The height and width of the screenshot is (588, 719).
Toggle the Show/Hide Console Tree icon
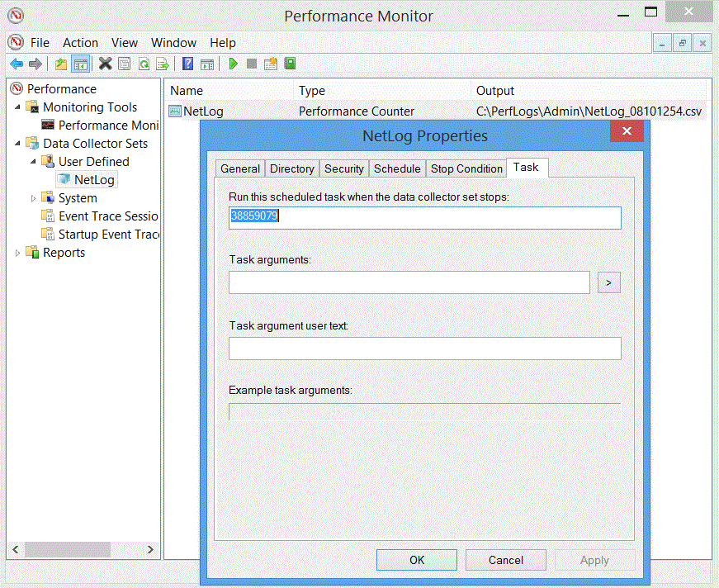(81, 64)
